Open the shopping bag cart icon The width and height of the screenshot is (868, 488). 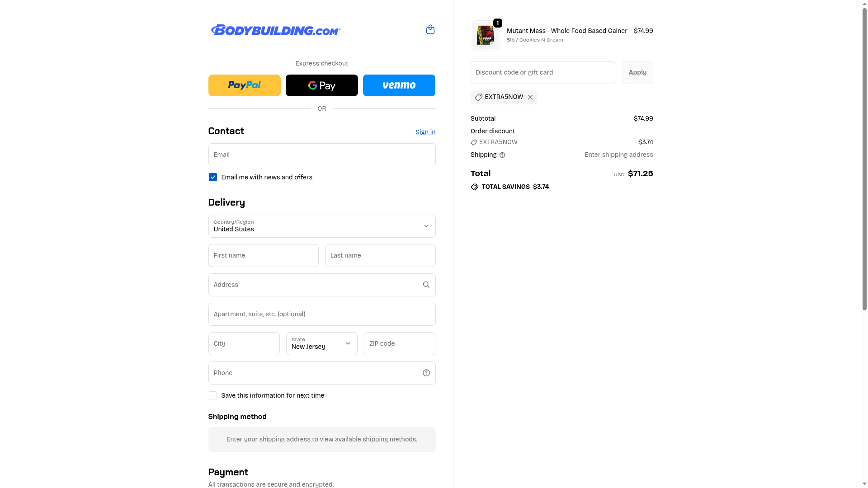click(x=430, y=30)
